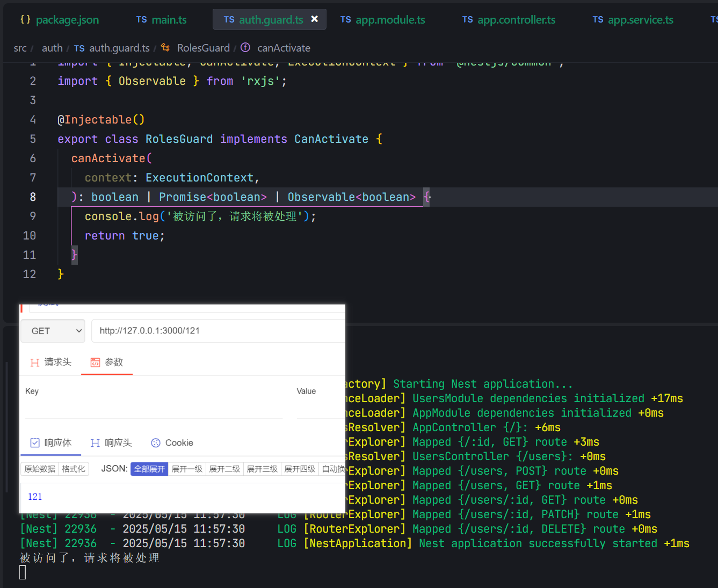Click the RolesGuard class symbol icon in breadcrumb
The height and width of the screenshot is (588, 718).
coord(165,48)
